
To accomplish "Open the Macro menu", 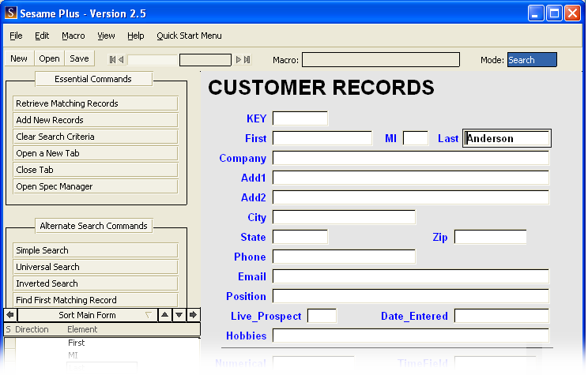I will coord(73,36).
